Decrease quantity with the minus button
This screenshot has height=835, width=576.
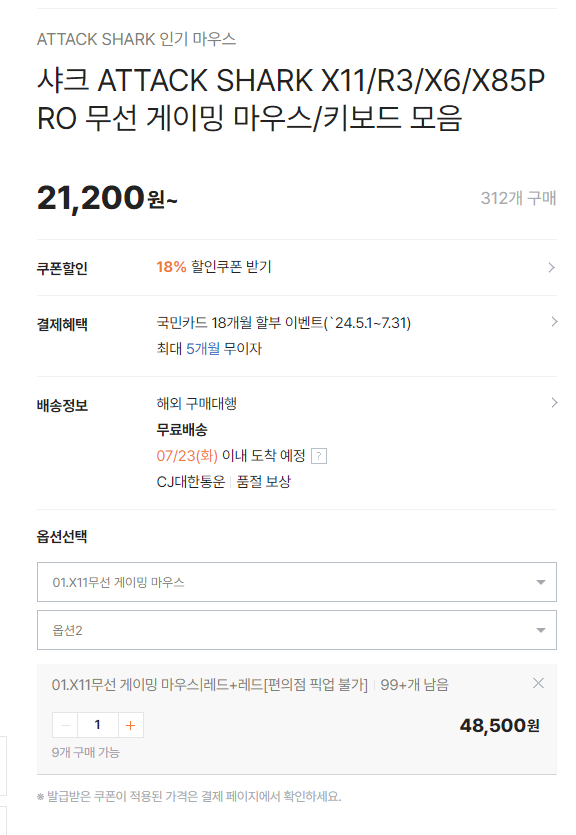tap(65, 725)
